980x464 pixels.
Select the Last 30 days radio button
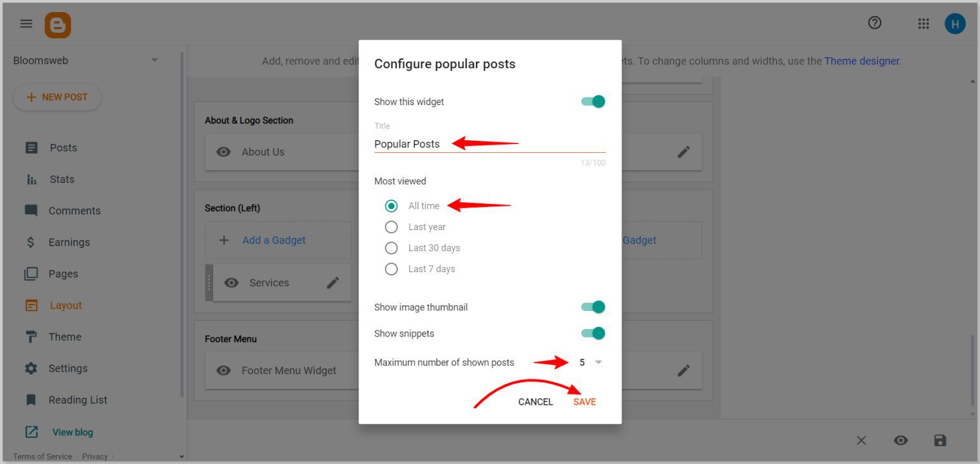391,248
